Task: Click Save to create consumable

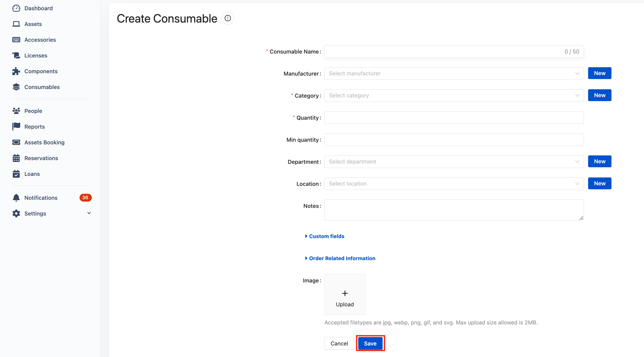Action: point(370,343)
